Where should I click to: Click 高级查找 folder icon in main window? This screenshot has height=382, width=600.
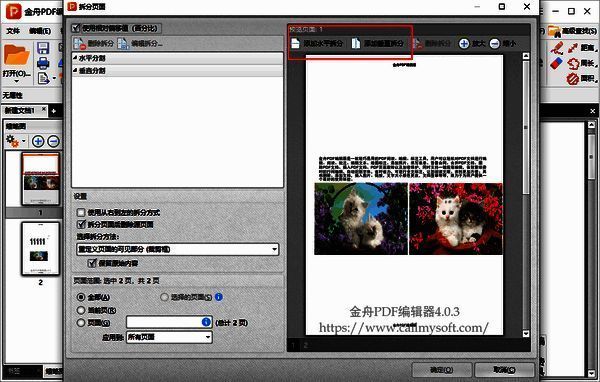tap(554, 31)
